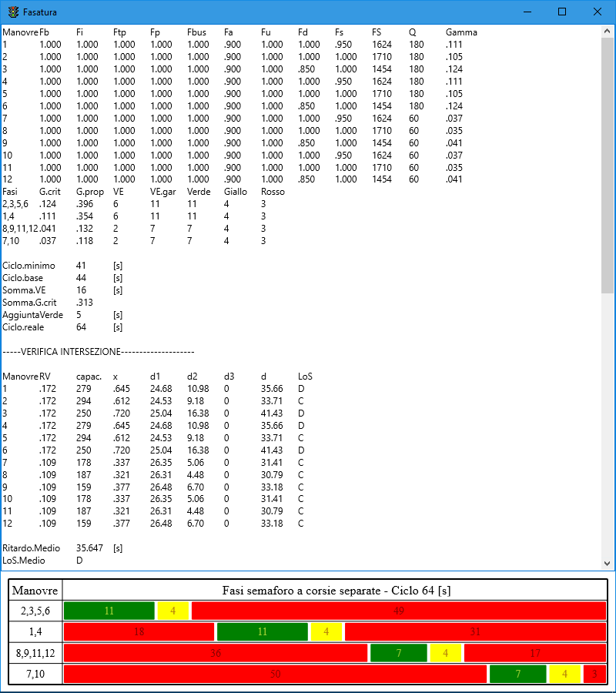This screenshot has width=616, height=693.
Task: Click the 'Giallo' column header
Action: [236, 192]
